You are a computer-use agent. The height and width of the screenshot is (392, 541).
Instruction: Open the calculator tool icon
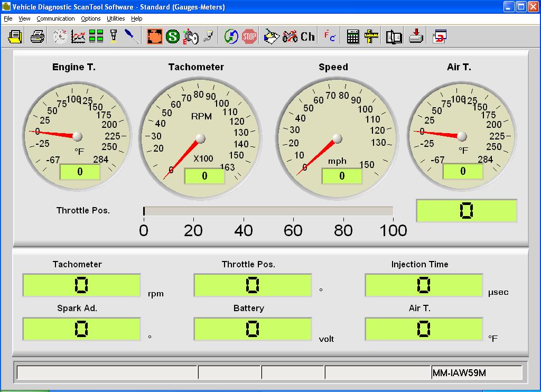[x=353, y=36]
